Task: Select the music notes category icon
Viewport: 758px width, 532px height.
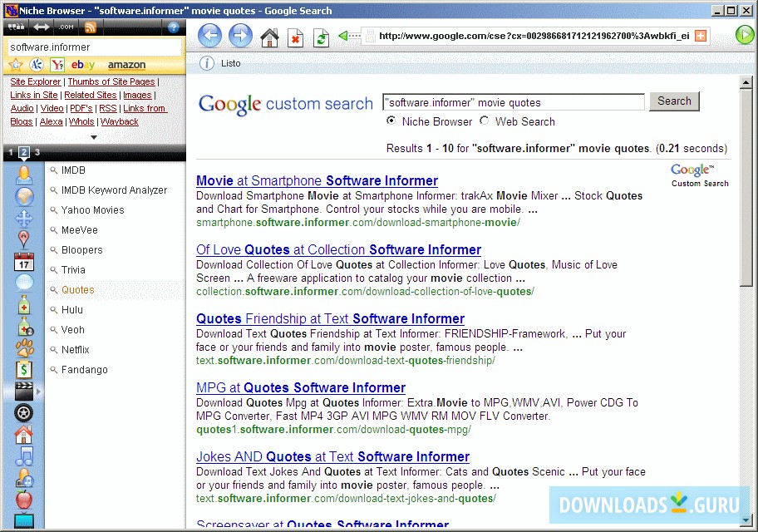Action: (23, 456)
